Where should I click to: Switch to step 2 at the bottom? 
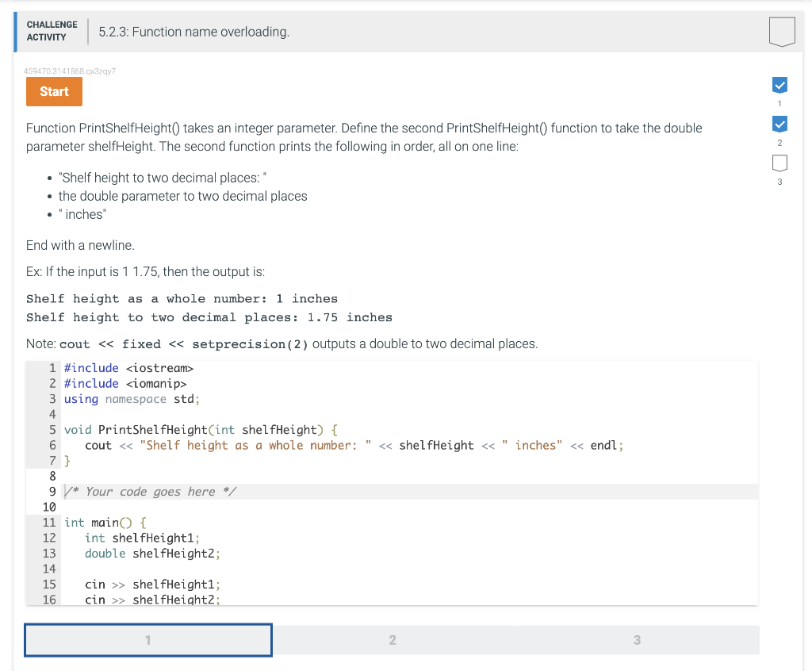tap(392, 640)
